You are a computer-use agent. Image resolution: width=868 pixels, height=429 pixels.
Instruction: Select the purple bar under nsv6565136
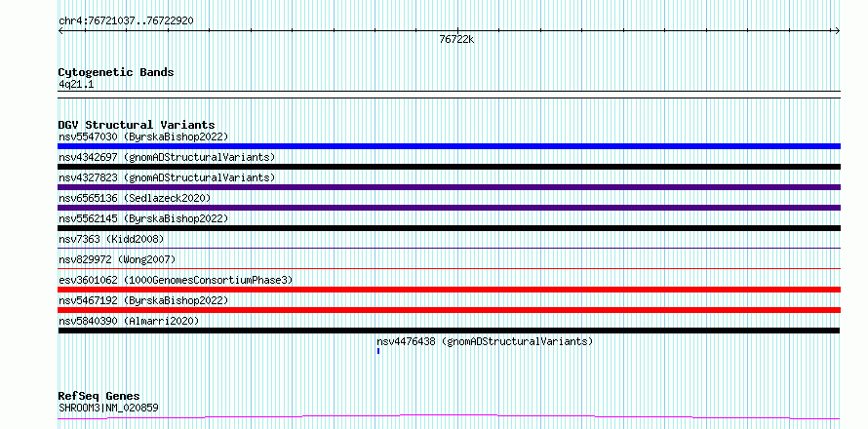[x=449, y=208]
